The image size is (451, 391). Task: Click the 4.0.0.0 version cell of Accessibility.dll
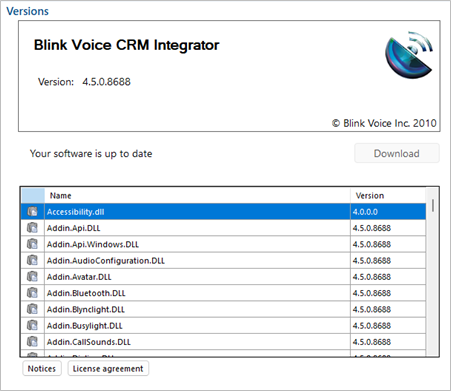click(388, 212)
